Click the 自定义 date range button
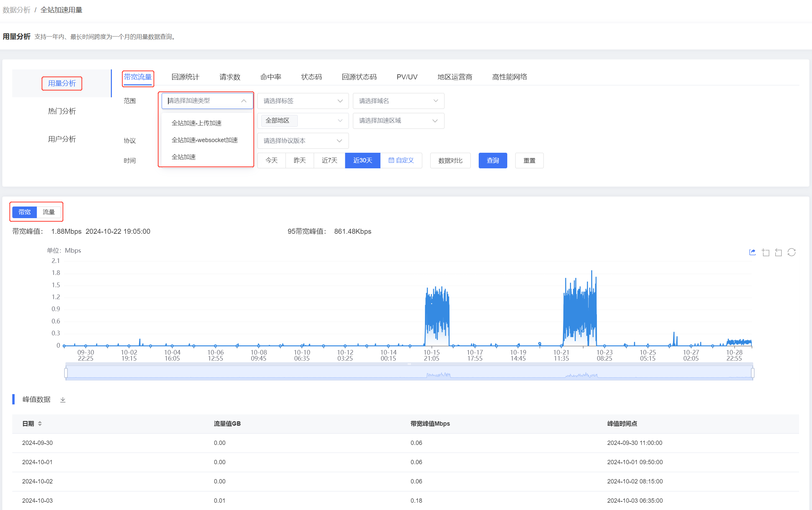The image size is (812, 510). tap(401, 161)
